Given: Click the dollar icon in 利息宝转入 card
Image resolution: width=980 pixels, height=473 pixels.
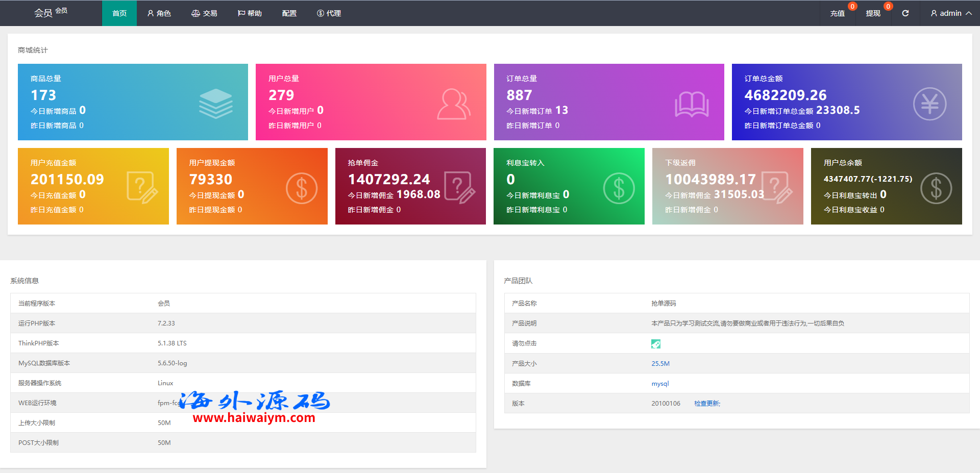Looking at the screenshot, I should point(619,188).
